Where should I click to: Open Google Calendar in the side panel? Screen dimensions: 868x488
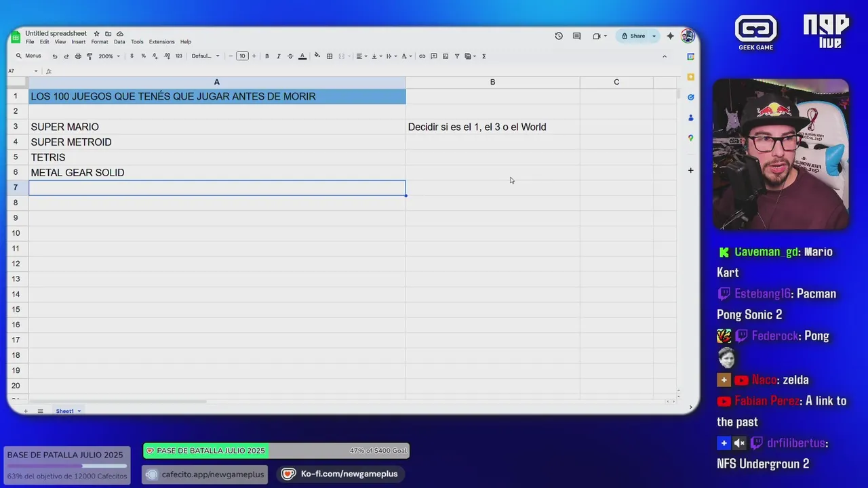pyautogui.click(x=690, y=56)
